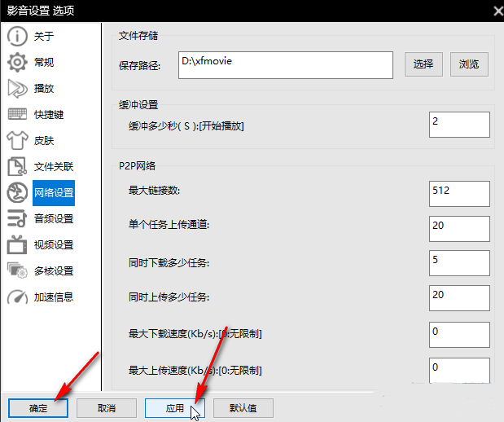Switch to the 网络设置 tab

[x=53, y=193]
